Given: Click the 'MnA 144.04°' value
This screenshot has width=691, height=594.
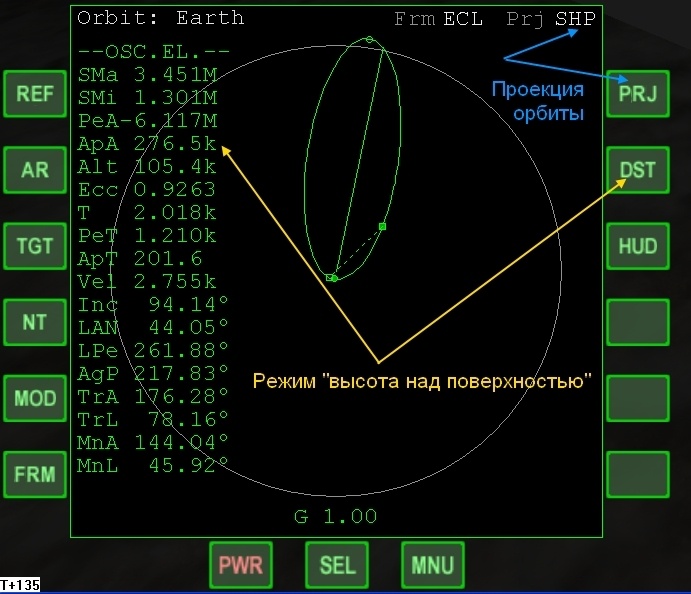Looking at the screenshot, I should [153, 442].
